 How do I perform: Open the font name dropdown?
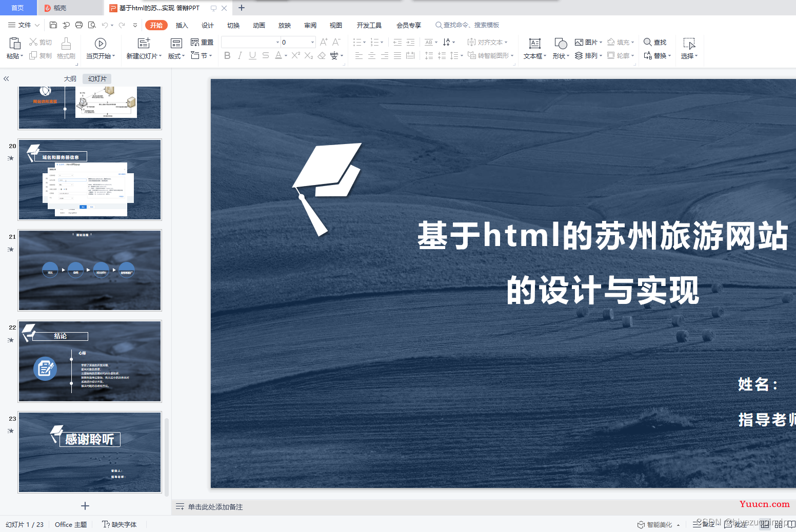278,43
